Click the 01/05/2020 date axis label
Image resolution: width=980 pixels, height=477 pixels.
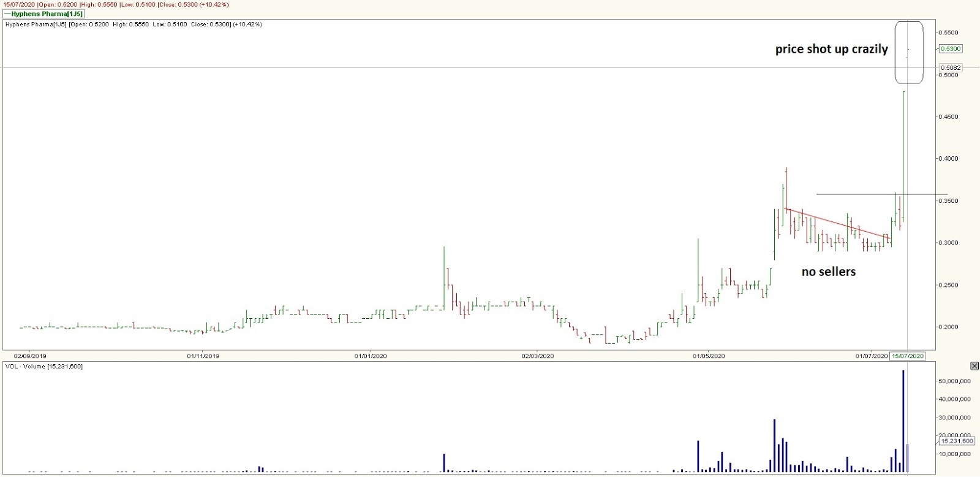pyautogui.click(x=709, y=356)
